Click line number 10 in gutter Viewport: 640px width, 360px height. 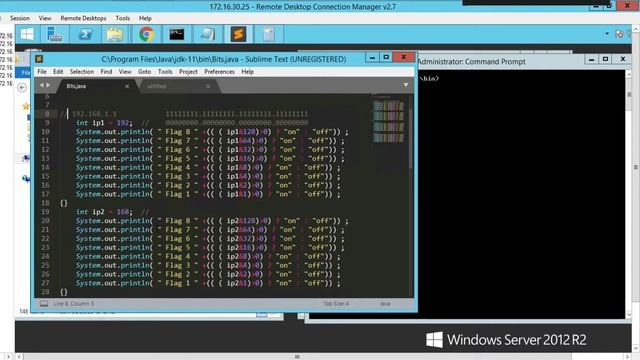point(45,132)
